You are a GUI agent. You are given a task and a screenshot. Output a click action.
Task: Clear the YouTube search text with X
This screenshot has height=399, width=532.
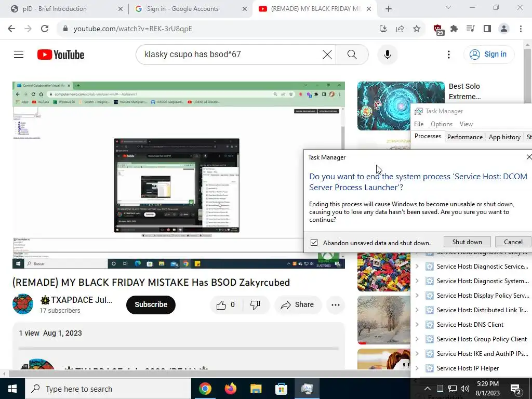(327, 54)
